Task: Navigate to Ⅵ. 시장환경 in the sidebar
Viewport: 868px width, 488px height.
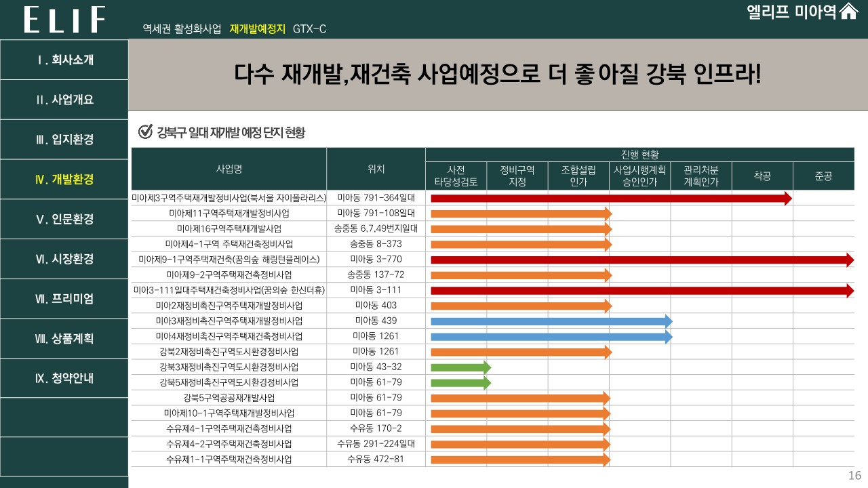Action: (64, 259)
